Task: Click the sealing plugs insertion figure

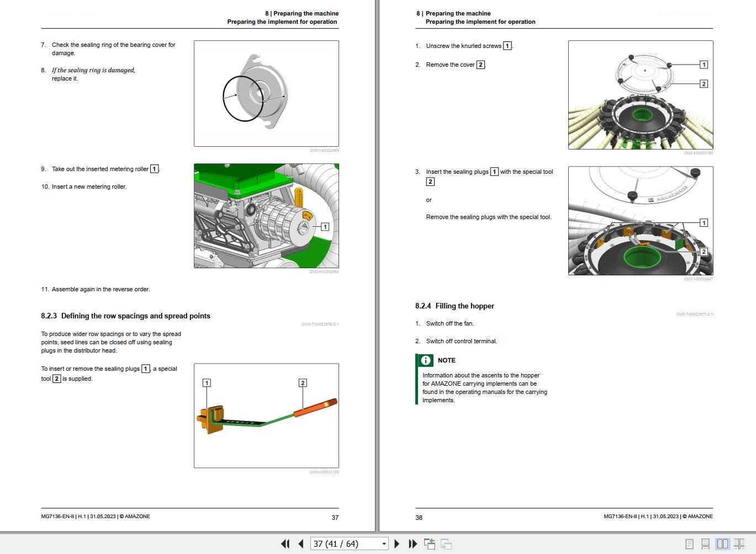Action: click(641, 221)
